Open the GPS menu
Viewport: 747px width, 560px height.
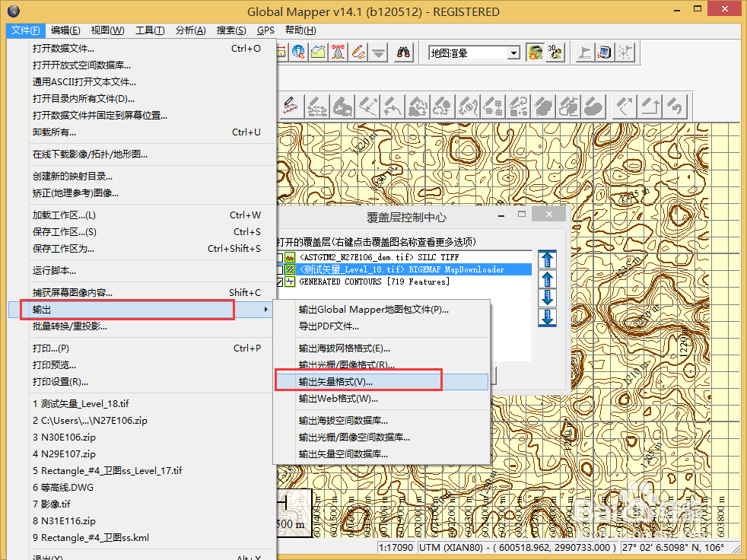pos(265,30)
